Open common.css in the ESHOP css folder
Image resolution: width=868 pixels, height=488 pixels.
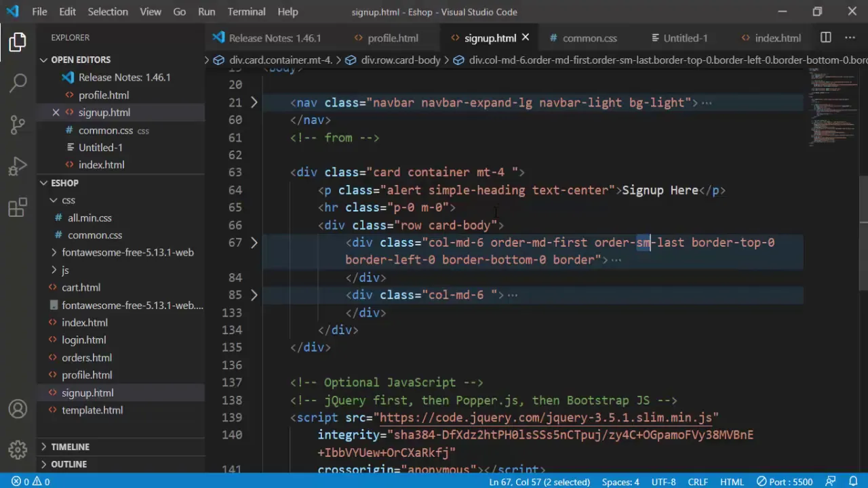click(x=95, y=235)
